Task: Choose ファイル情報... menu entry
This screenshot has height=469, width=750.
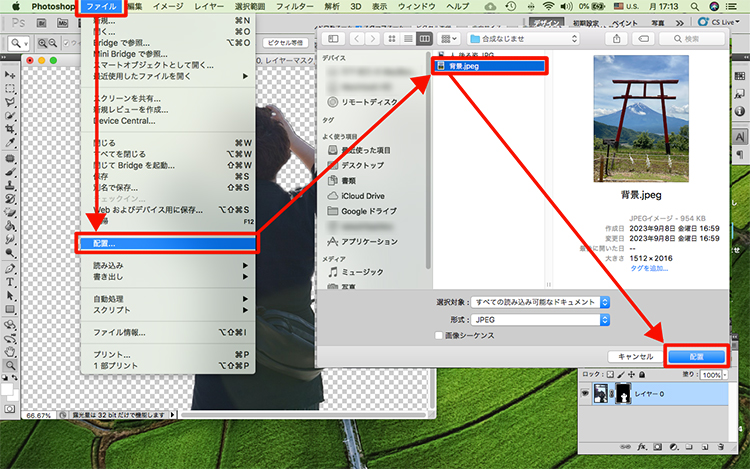Action: (x=168, y=332)
